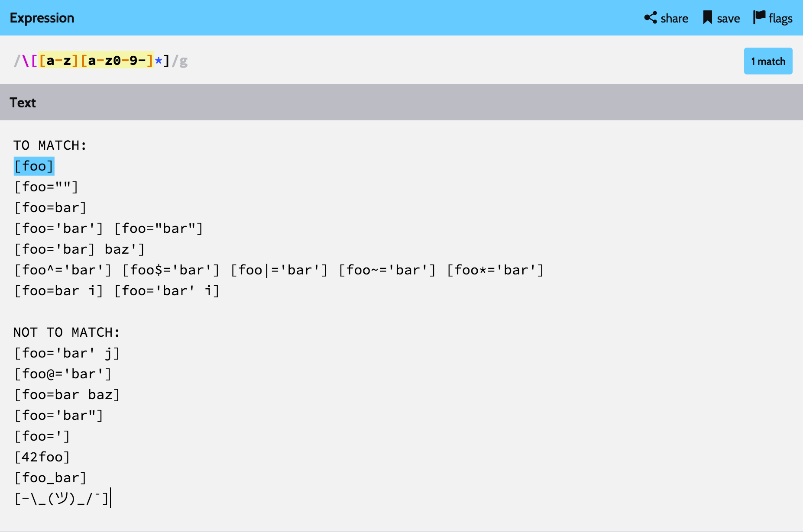Click the "1 match" results badge
Screen dimensions: 803x532
click(x=768, y=61)
